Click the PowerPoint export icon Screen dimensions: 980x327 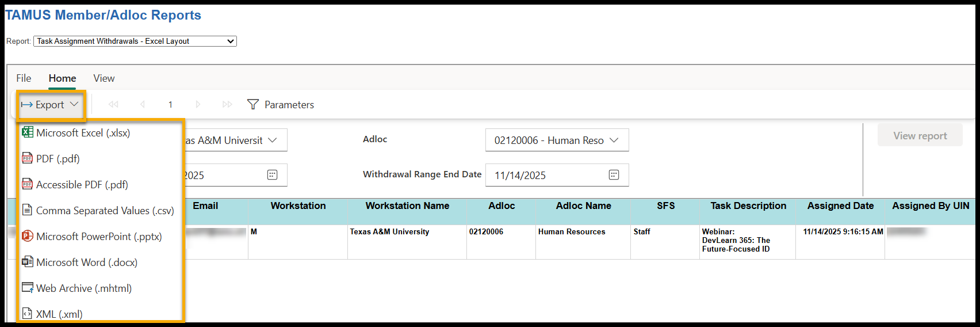click(27, 236)
